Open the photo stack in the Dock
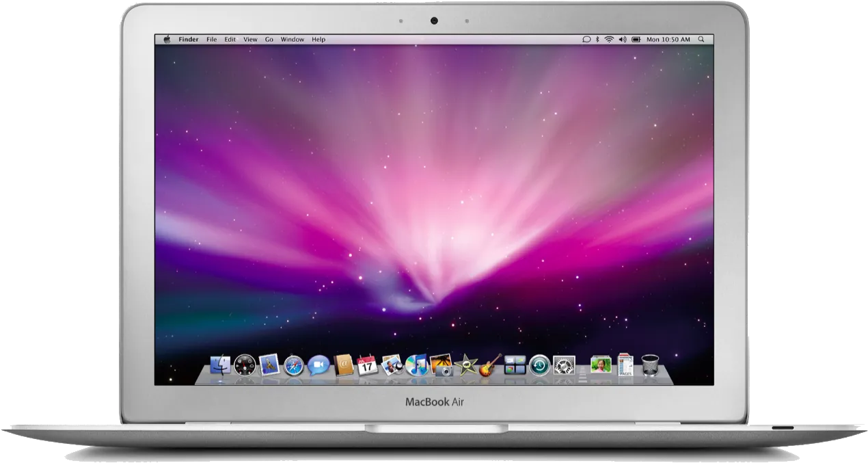Image resolution: width=868 pixels, height=463 pixels. tap(601, 365)
